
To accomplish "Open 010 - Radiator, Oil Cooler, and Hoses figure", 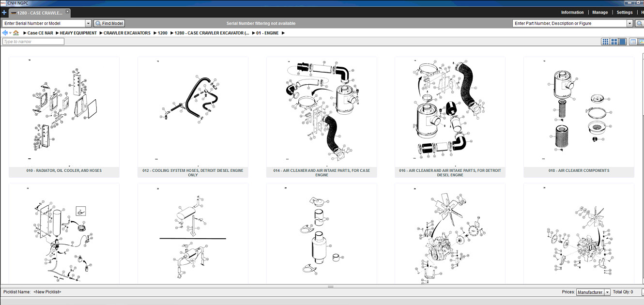I will tap(64, 112).
